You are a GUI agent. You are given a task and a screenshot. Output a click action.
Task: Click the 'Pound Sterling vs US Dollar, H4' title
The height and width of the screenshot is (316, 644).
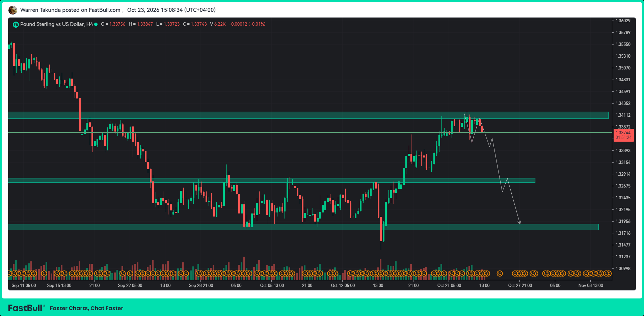tap(56, 24)
